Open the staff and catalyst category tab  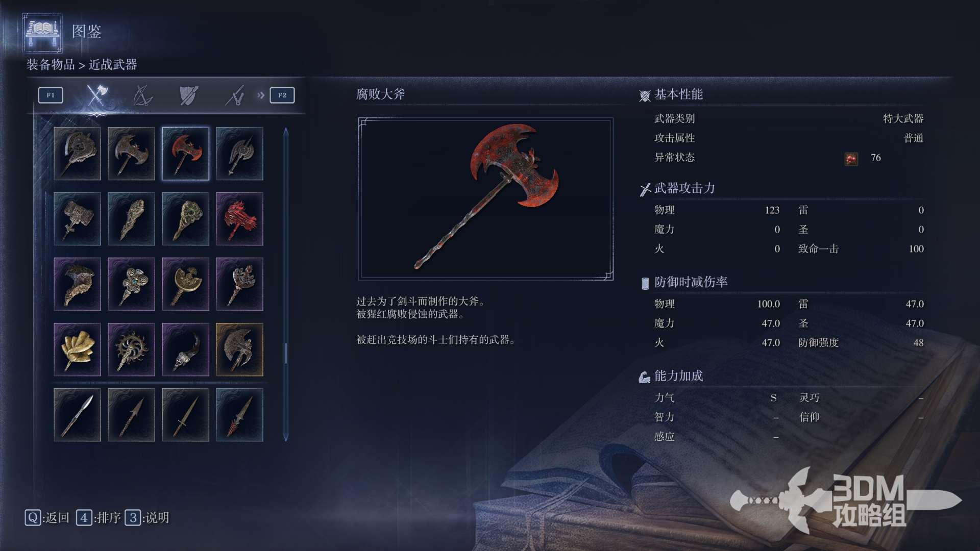click(x=235, y=95)
